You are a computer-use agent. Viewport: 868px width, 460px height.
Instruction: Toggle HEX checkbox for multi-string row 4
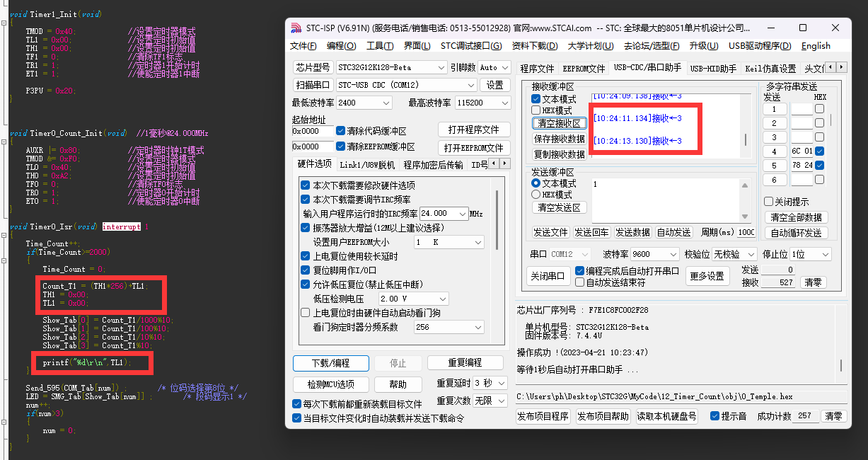click(x=819, y=151)
